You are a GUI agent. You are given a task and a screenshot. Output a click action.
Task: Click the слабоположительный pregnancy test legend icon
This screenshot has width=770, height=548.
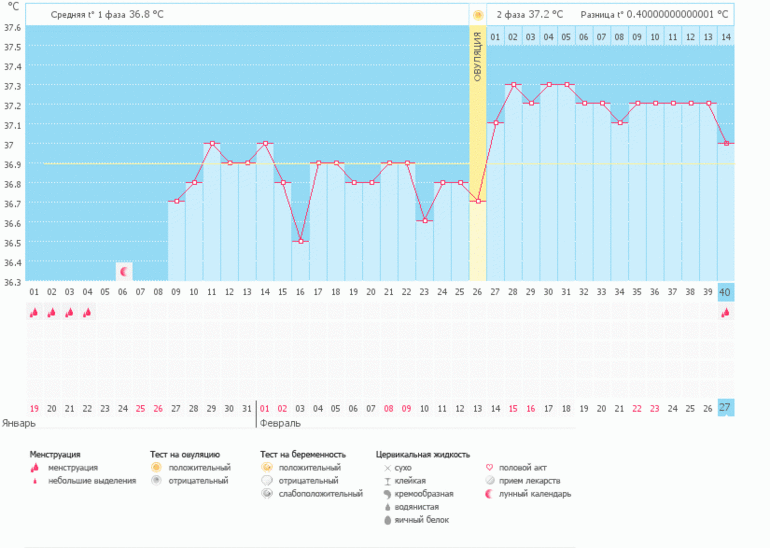[266, 494]
